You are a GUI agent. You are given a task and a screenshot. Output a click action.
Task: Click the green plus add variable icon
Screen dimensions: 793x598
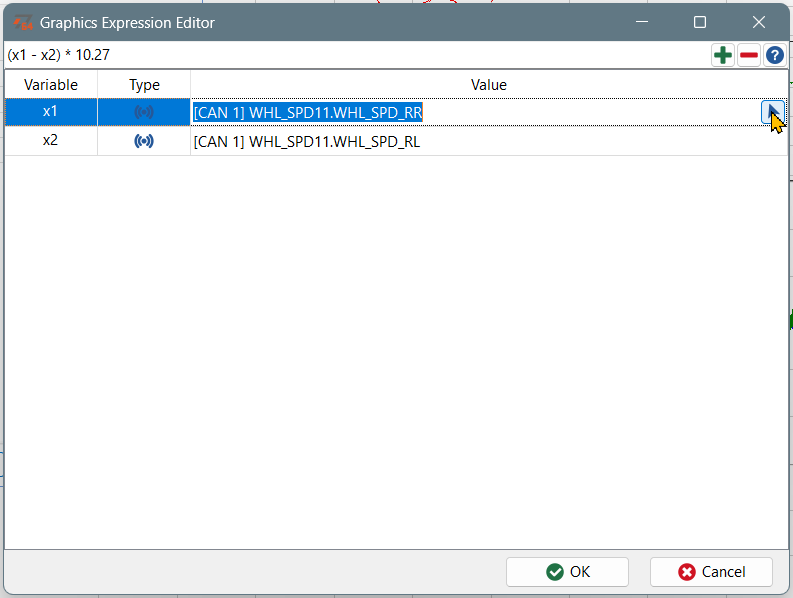pyautogui.click(x=723, y=55)
